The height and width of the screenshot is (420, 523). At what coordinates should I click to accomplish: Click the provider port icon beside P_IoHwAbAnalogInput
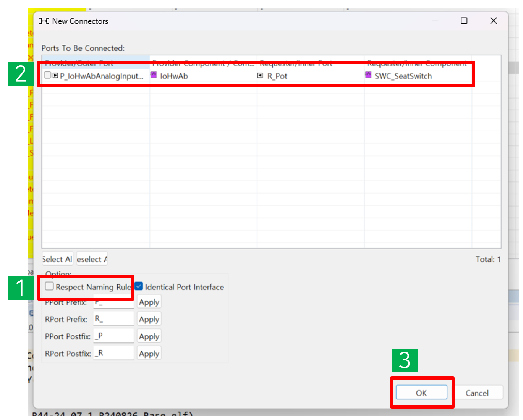(55, 76)
